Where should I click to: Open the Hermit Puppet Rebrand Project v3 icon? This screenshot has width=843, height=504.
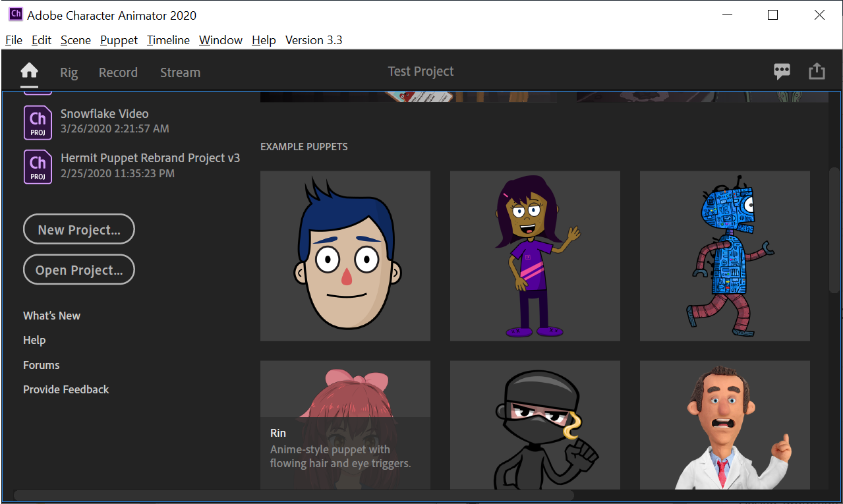pyautogui.click(x=38, y=167)
